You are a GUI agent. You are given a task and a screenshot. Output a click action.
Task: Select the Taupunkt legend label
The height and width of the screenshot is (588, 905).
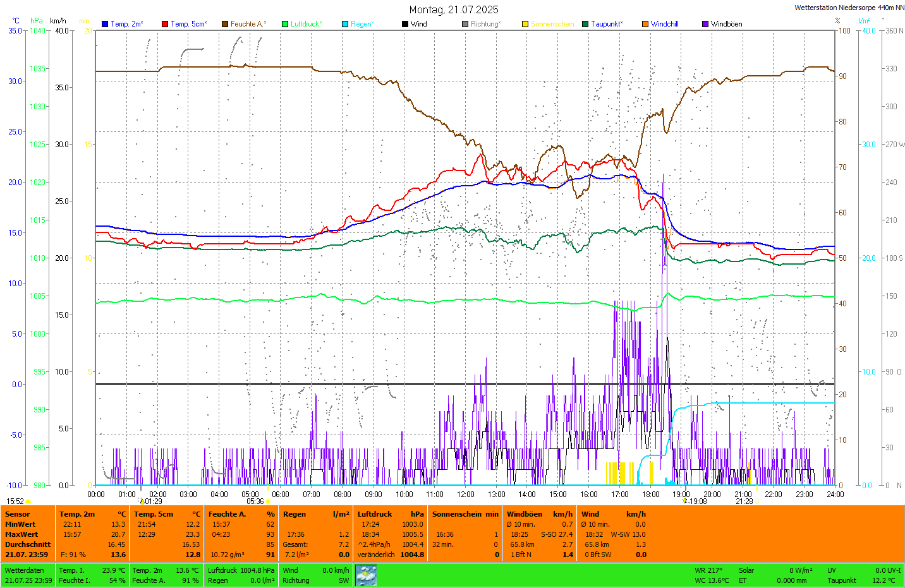606,24
